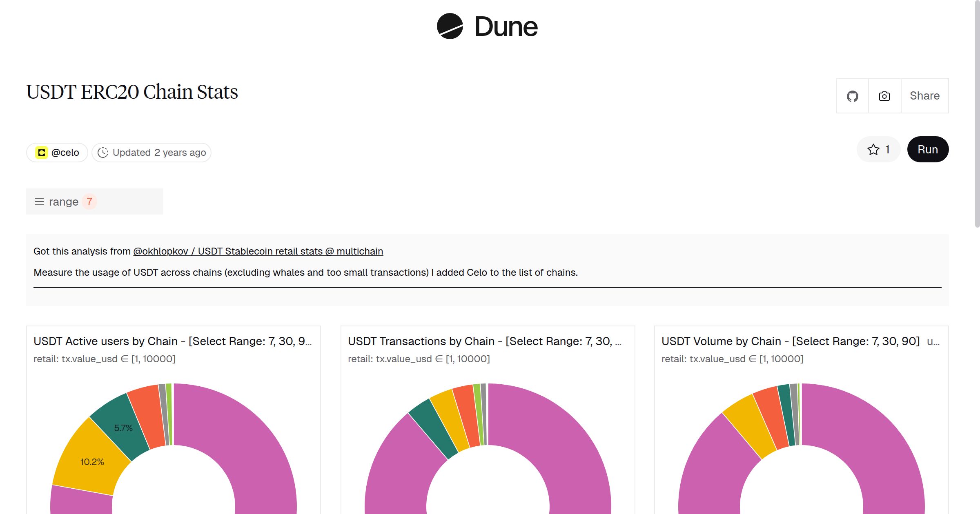Click the camera screenshot icon
980x514 pixels.
[884, 96]
